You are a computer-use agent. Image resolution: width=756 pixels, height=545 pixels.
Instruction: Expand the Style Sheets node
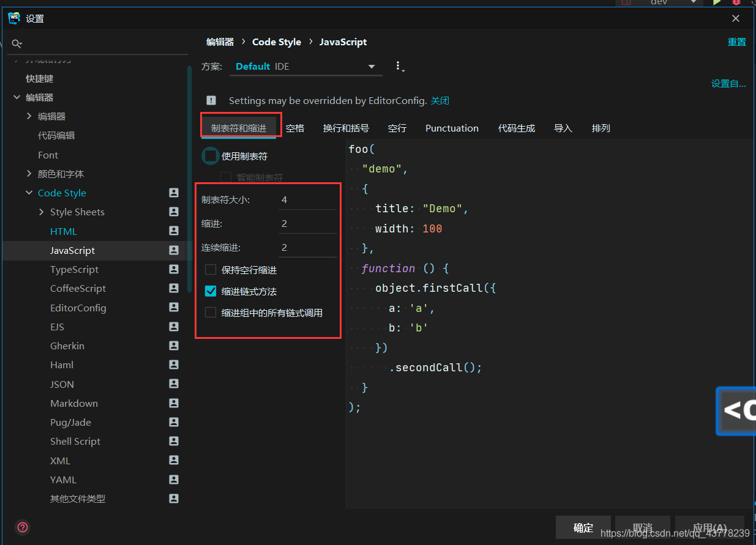(x=42, y=212)
